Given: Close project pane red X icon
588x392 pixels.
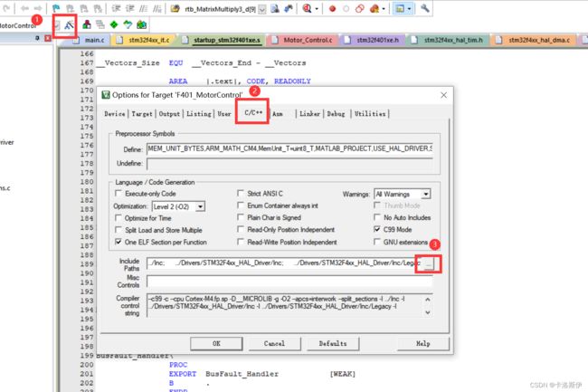Looking at the screenshot, I should 48,38.
